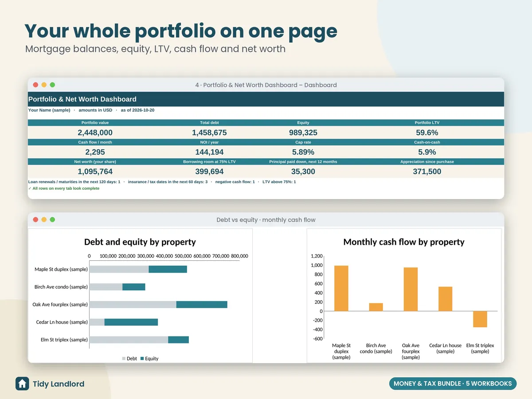Click Oak Ave fourplex debt bar segment
The width and height of the screenshot is (532, 399).
(133, 305)
